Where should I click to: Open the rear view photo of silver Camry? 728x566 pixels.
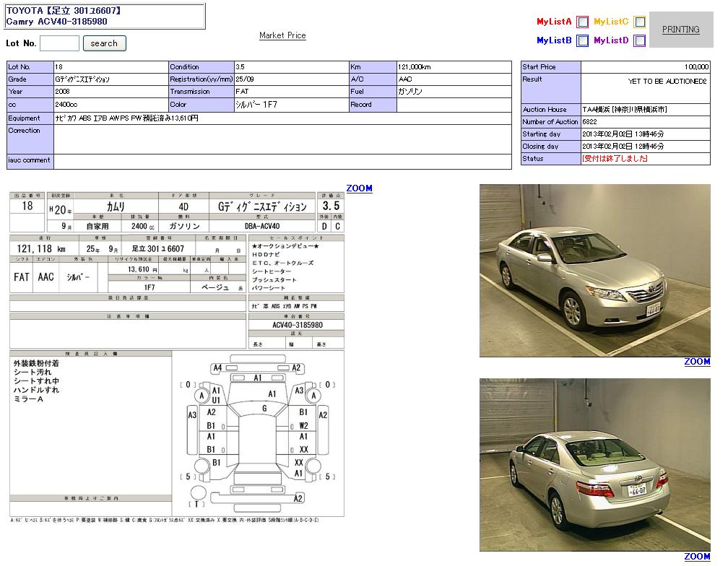pyautogui.click(x=594, y=464)
